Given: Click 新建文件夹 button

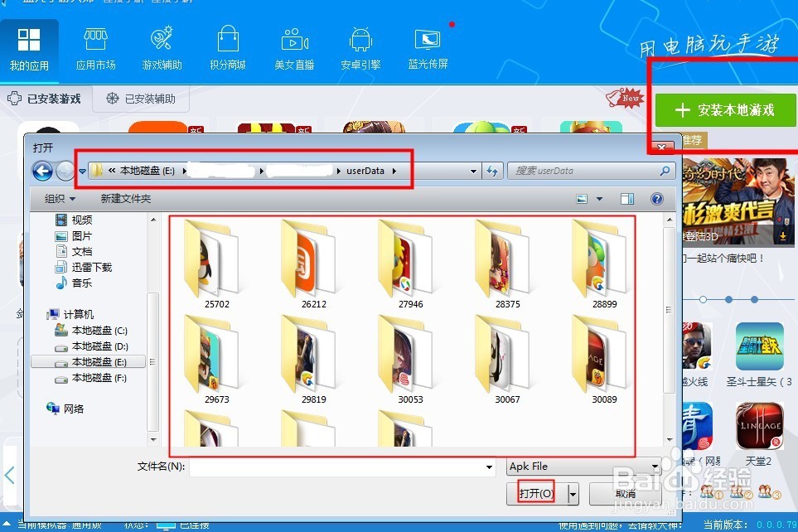Looking at the screenshot, I should (x=126, y=199).
